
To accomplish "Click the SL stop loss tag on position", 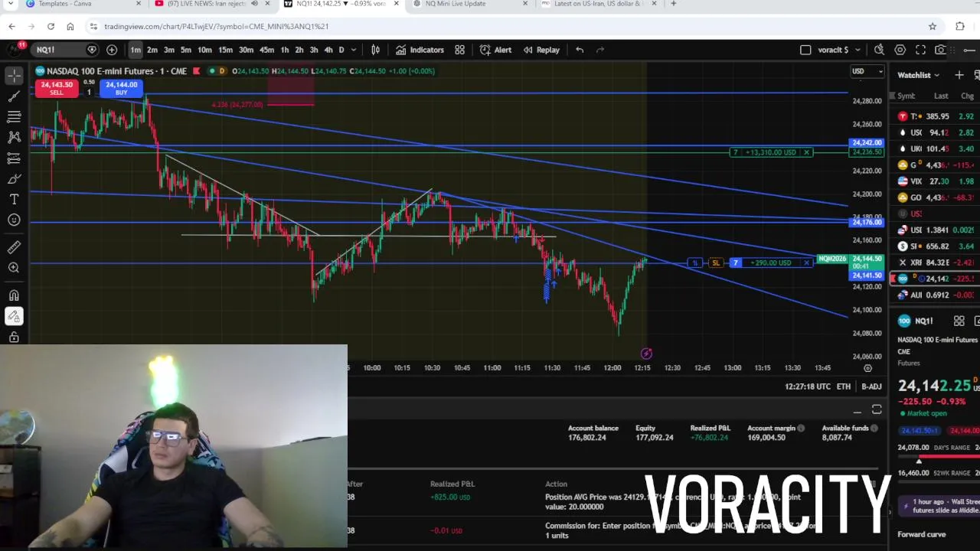I will pos(715,263).
